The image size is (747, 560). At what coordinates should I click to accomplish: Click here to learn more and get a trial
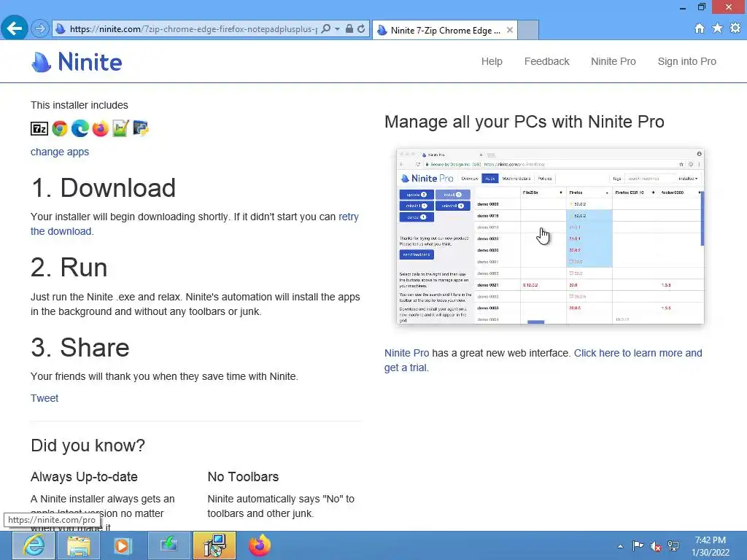638,354
